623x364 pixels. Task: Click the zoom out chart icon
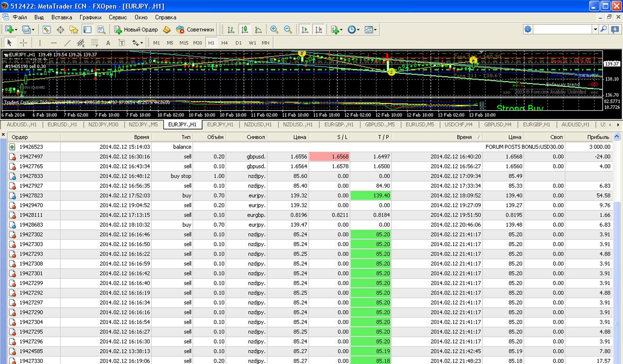(288, 30)
